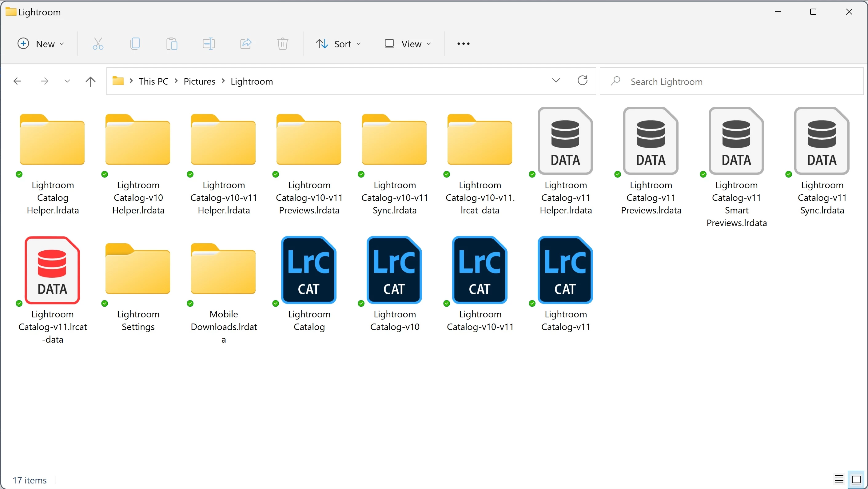
Task: Open the View layout dropdown
Action: tap(408, 44)
